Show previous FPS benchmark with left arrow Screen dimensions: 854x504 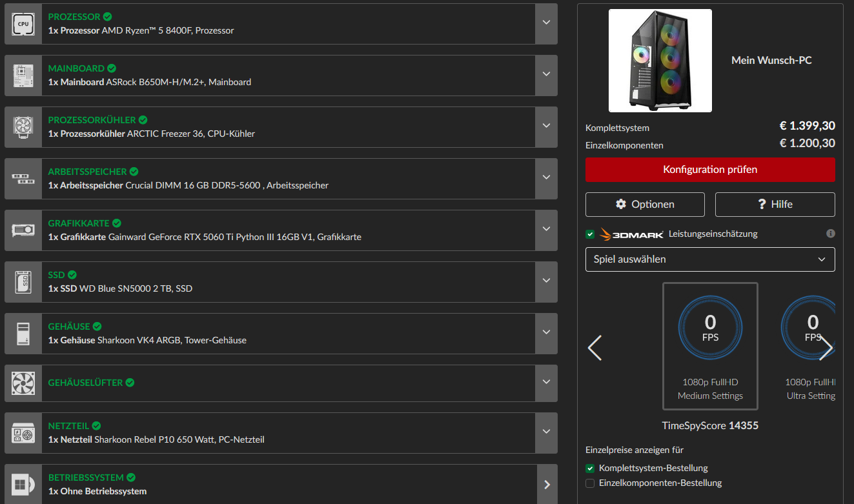click(595, 348)
